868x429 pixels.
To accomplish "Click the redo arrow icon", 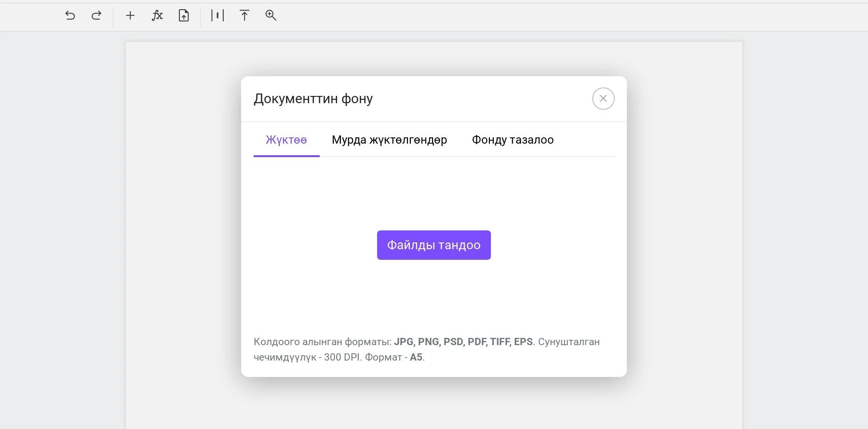I will pos(96,15).
